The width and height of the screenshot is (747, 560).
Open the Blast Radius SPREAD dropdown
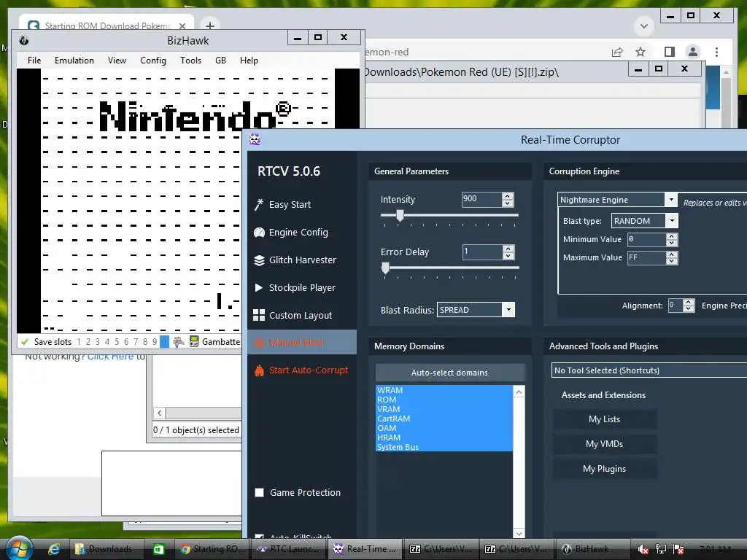[508, 309]
